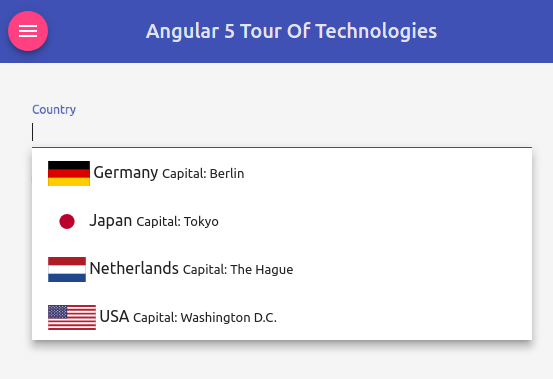Image resolution: width=553 pixels, height=379 pixels.
Task: Select Germany from the autocomplete list
Action: click(x=282, y=173)
